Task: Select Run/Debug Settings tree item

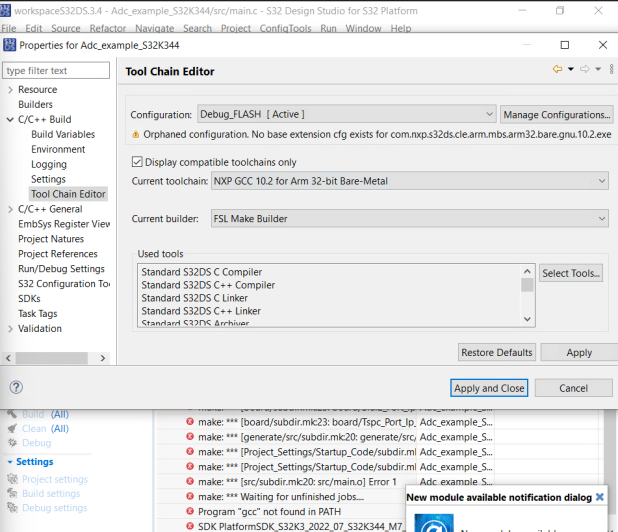Action: pyautogui.click(x=61, y=269)
